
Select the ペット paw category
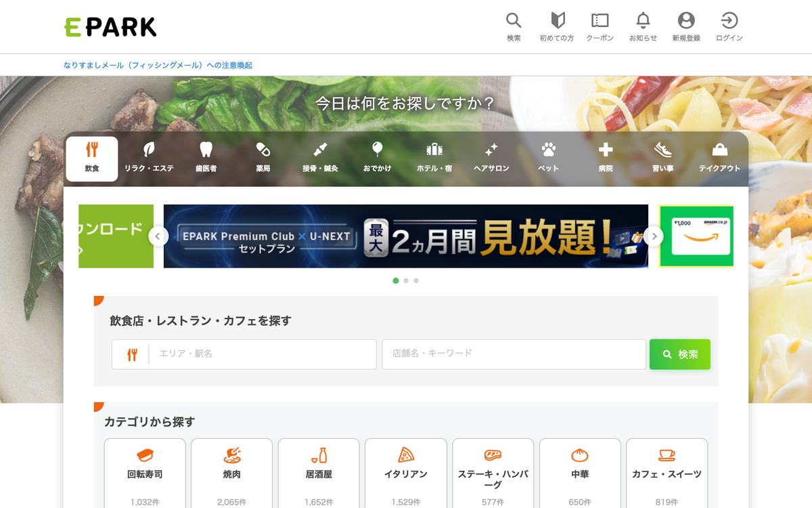(x=548, y=158)
